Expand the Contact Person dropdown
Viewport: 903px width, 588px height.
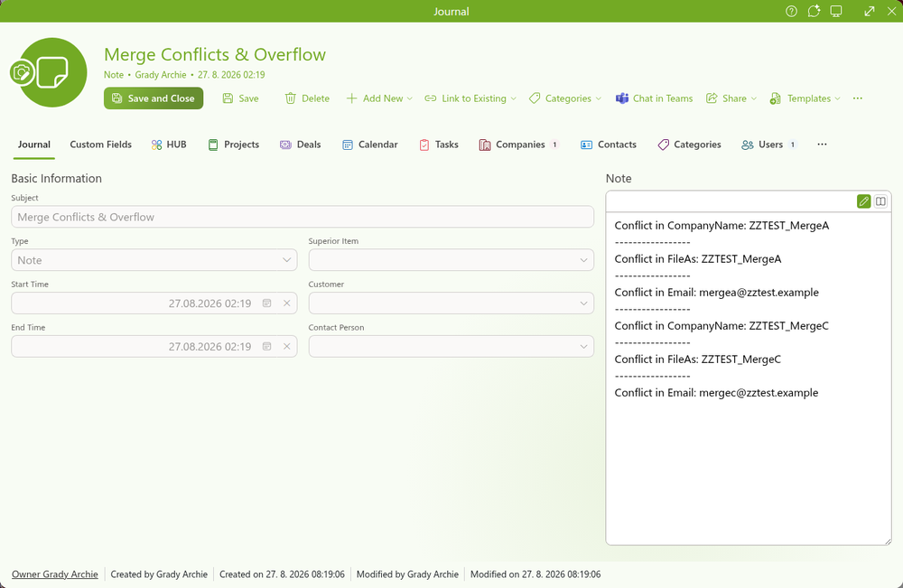(451, 347)
